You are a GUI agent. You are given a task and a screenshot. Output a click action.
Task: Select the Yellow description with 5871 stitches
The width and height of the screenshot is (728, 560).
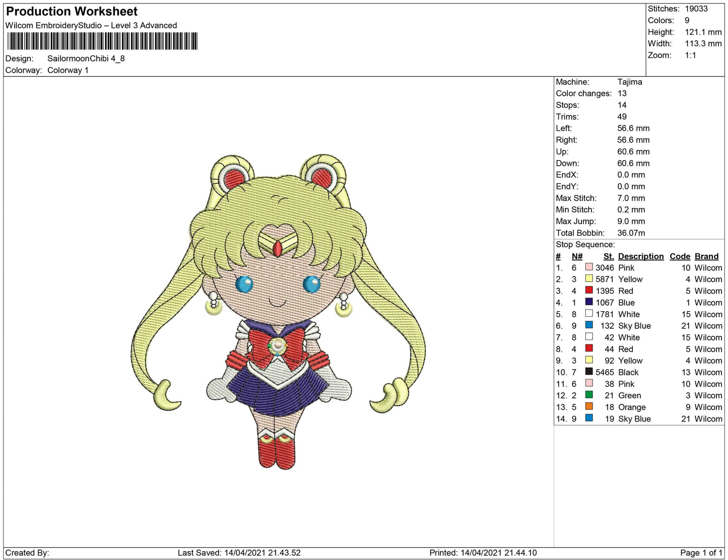pos(630,279)
